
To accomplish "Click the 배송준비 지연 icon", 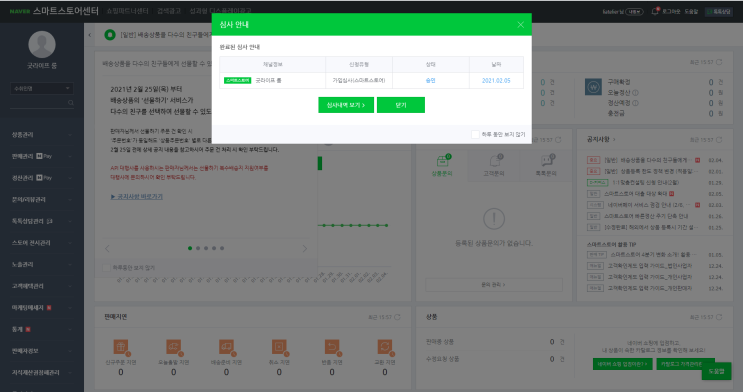I will tap(227, 347).
